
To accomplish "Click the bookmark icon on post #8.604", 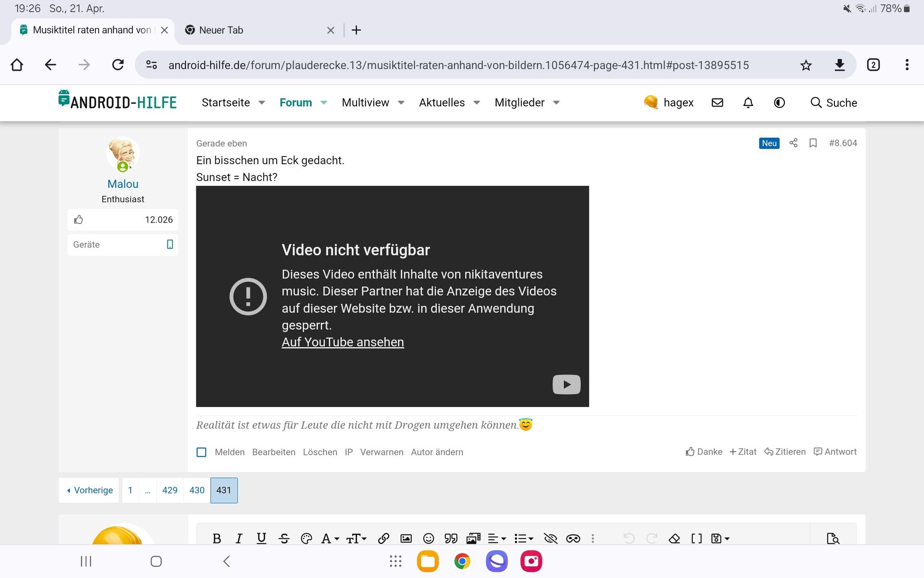I will pyautogui.click(x=813, y=143).
